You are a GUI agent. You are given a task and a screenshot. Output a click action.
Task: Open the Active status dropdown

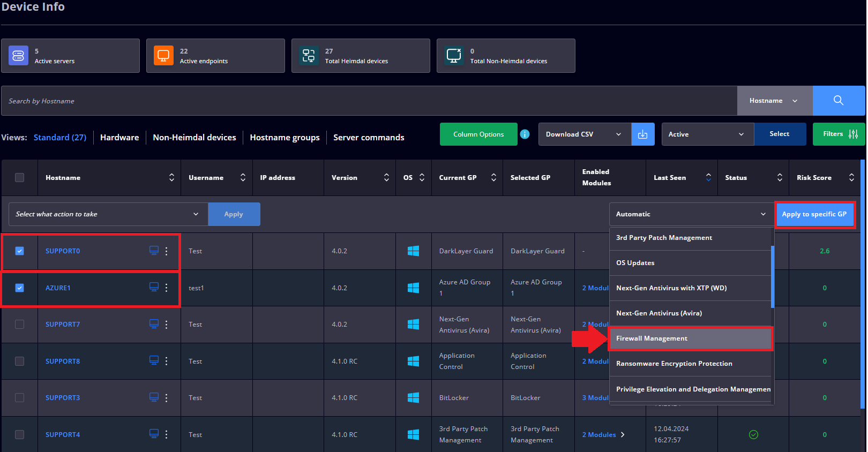[x=707, y=134]
